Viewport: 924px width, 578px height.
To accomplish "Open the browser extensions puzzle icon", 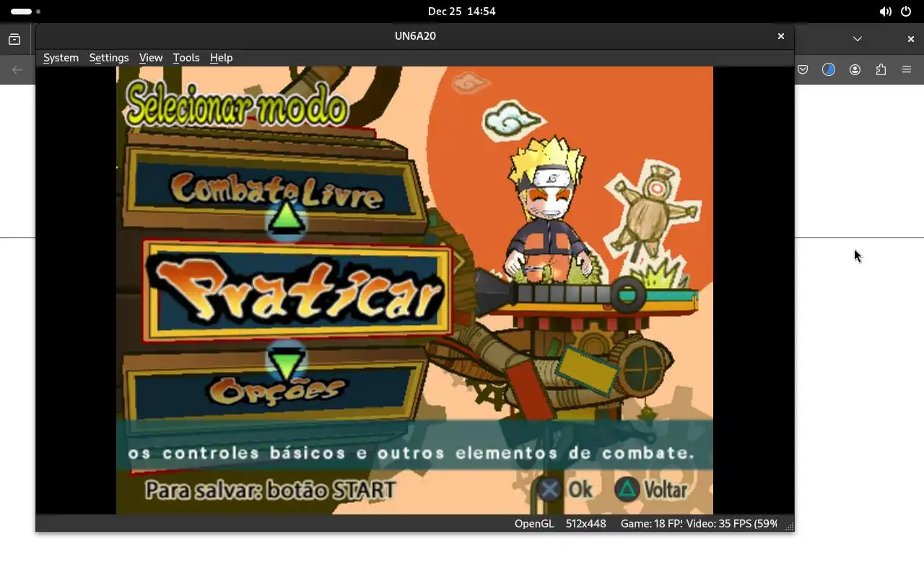I will [881, 70].
